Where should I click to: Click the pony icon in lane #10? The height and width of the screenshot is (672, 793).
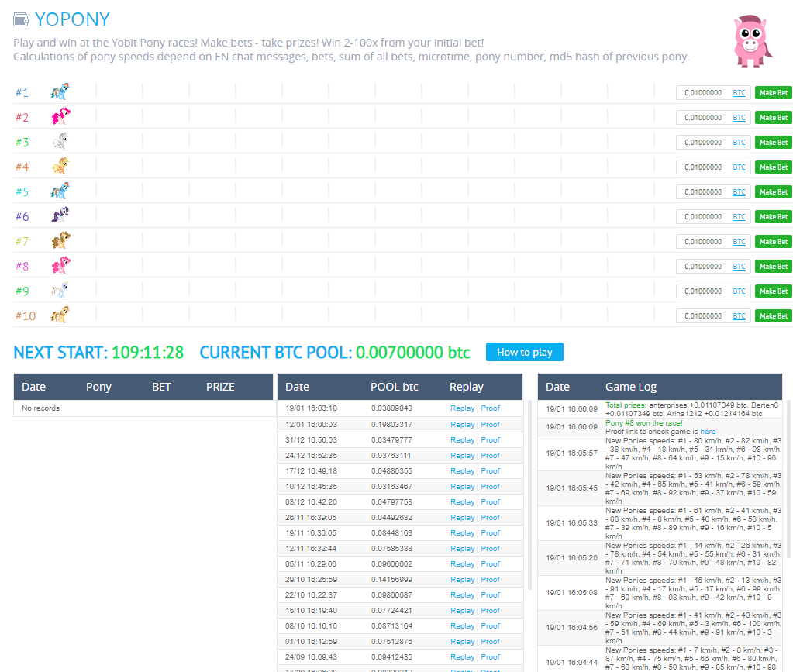(x=60, y=315)
